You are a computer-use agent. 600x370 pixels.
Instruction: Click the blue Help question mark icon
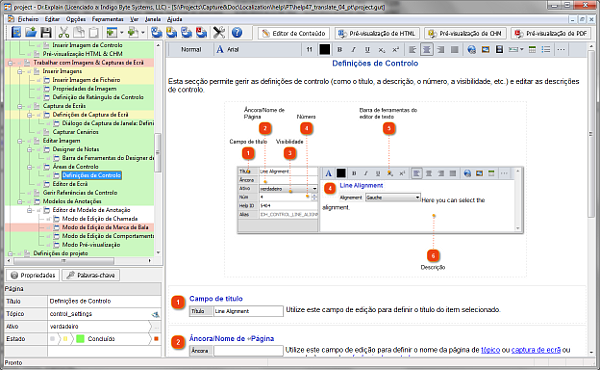[x=237, y=33]
